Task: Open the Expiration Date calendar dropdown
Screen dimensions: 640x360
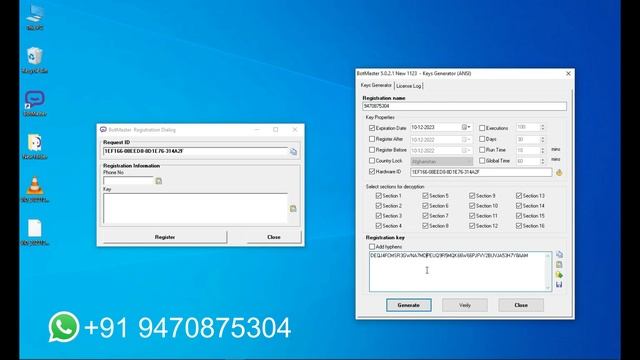Action: tap(466, 127)
